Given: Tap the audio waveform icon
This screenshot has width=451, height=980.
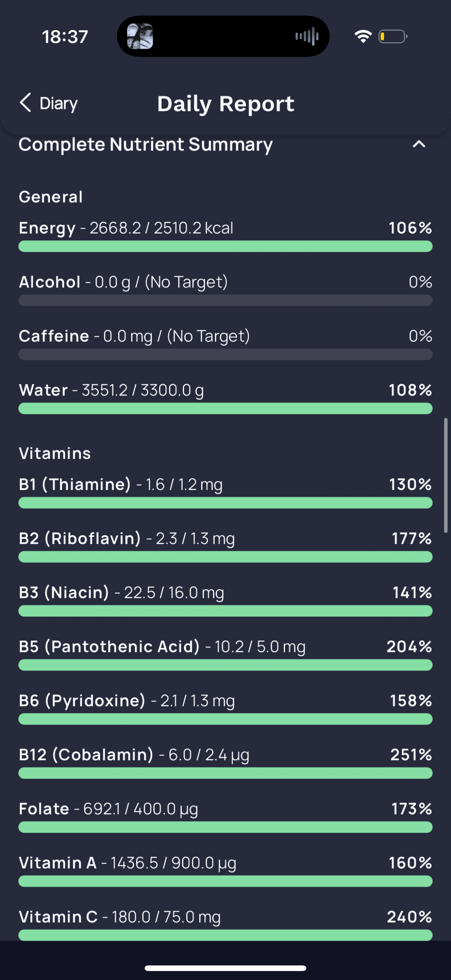Looking at the screenshot, I should [307, 37].
